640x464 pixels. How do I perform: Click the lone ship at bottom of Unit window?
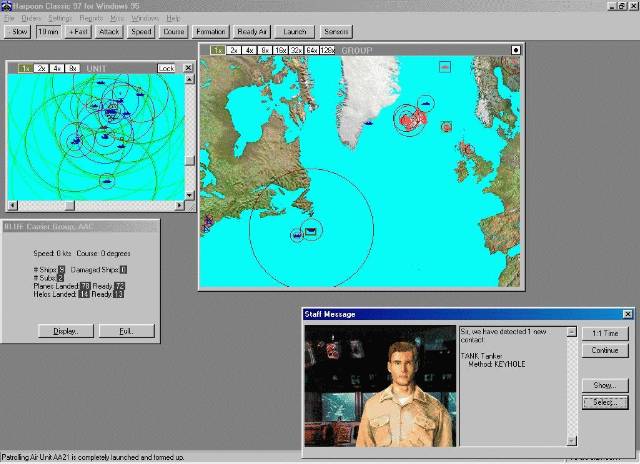[x=107, y=181]
